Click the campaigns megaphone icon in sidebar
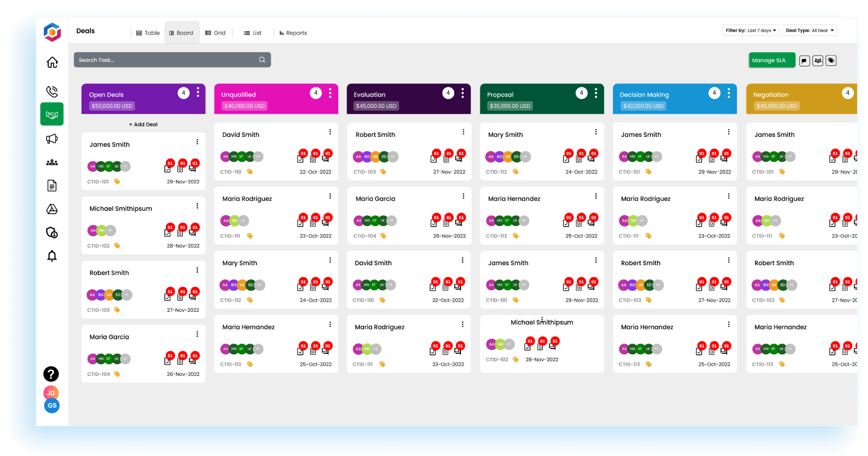This screenshot has width=868, height=456. click(52, 139)
